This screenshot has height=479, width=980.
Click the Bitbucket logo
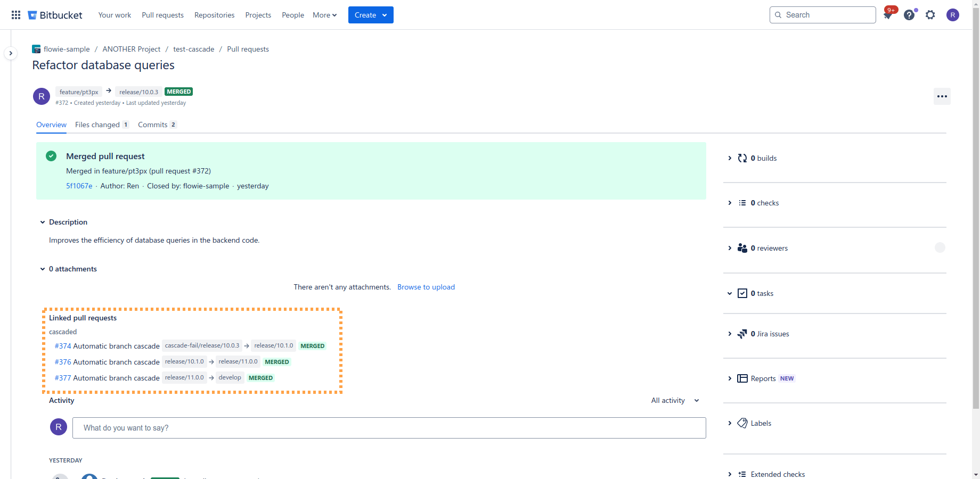click(55, 15)
